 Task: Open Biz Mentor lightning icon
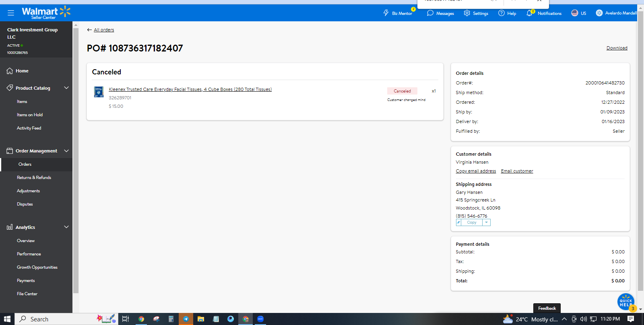[386, 13]
